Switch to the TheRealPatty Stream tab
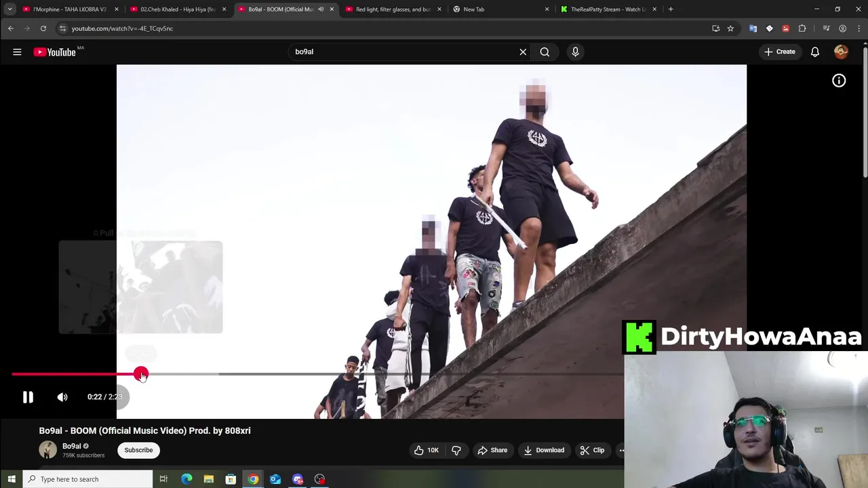Screen dimensions: 868x488 608,9
